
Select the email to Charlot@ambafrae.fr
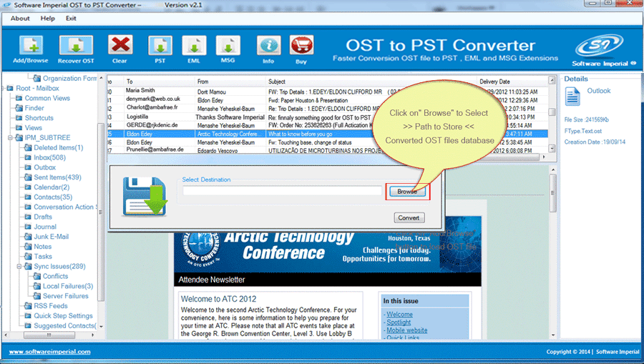pos(152,107)
